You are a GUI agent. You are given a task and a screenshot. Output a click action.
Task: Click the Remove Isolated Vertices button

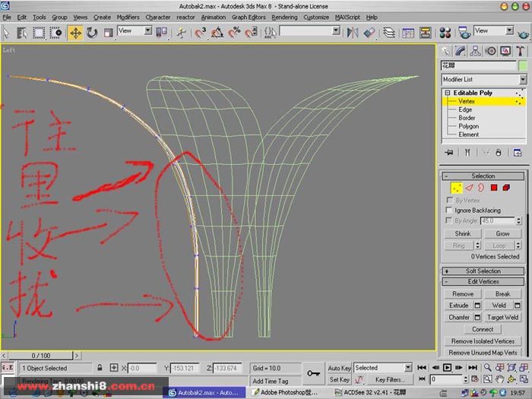point(483,341)
